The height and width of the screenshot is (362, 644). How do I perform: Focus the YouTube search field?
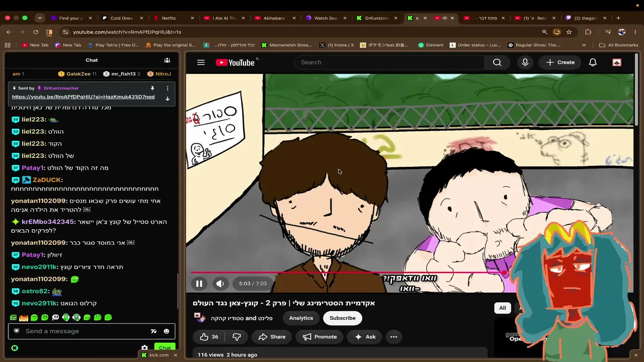coord(389,62)
